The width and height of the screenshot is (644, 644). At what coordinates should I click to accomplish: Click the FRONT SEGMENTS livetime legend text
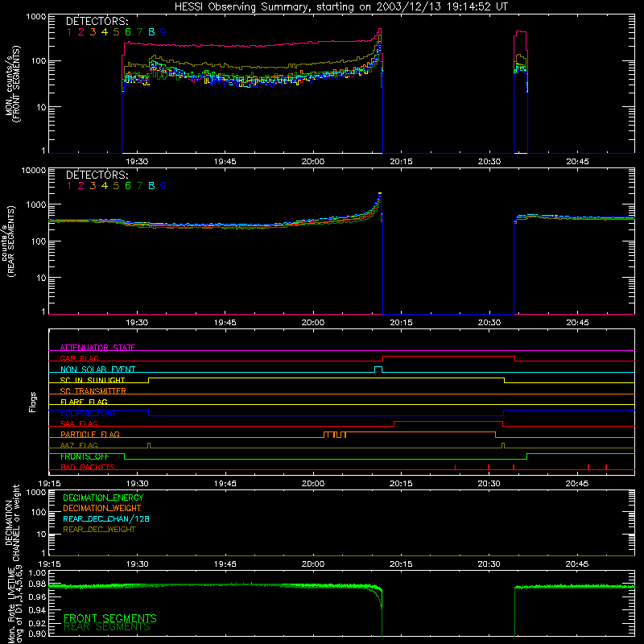(110, 618)
